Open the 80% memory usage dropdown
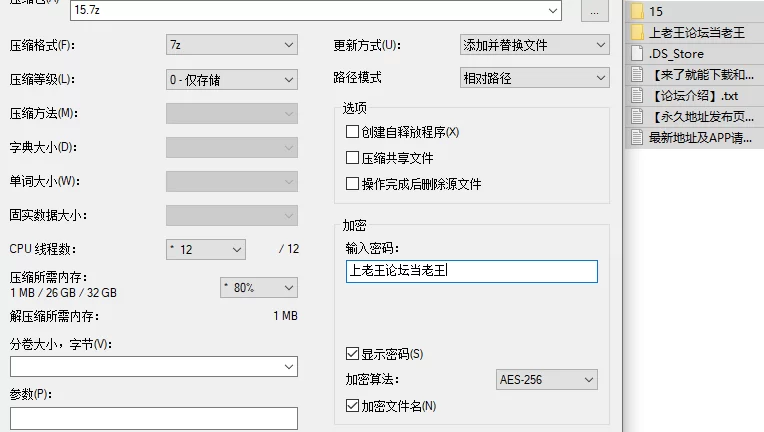Screen dimensions: 764x432 [x=258, y=288]
